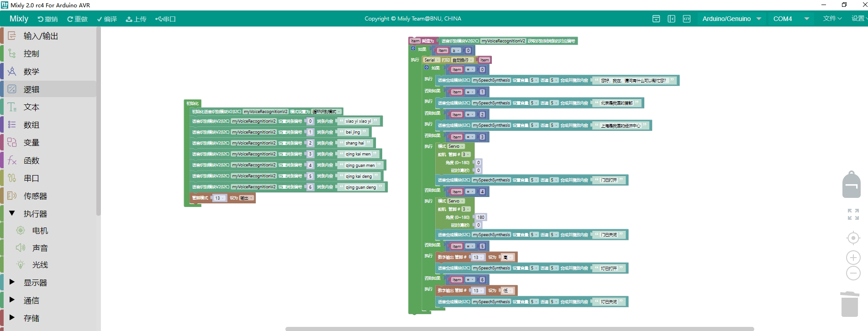Select the 函数 category

pyautogui.click(x=48, y=160)
